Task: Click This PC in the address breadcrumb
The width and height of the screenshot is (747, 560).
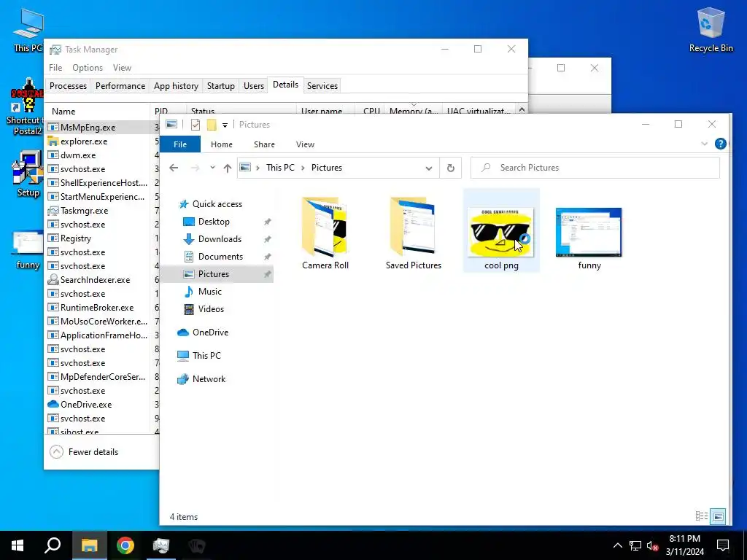Action: (280, 168)
